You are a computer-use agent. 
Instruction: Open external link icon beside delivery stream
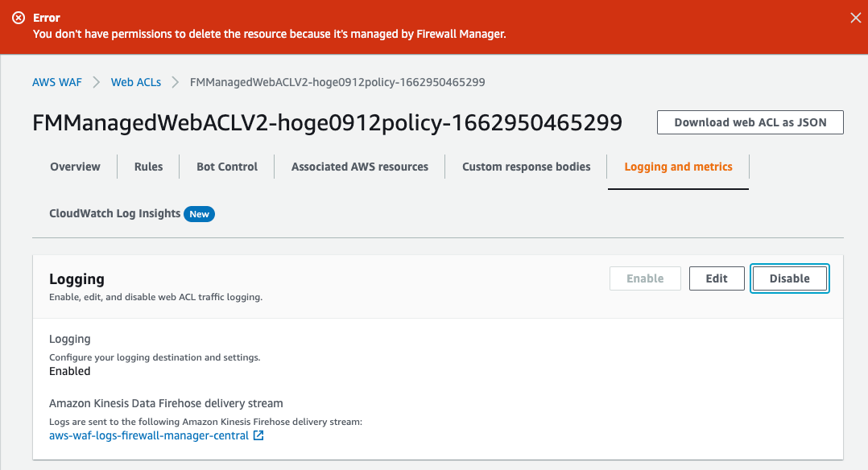click(258, 435)
